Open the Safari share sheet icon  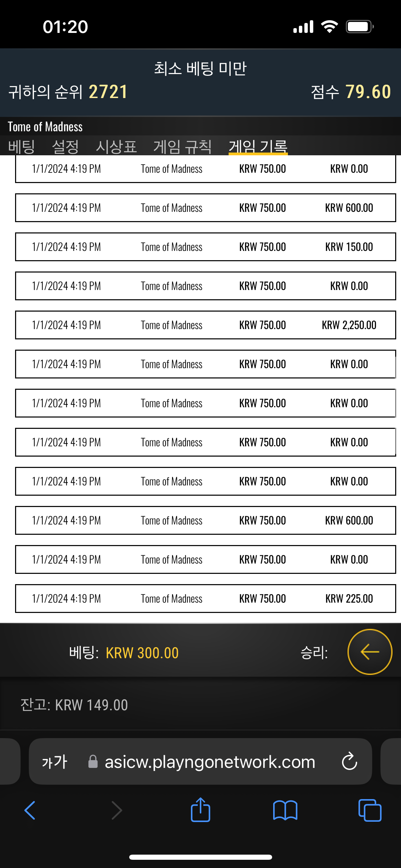coord(200,810)
